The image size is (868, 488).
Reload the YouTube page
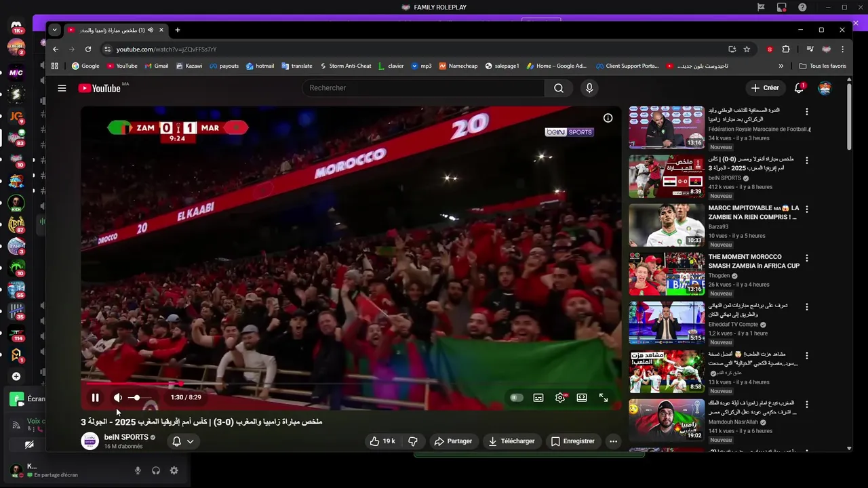click(x=88, y=49)
